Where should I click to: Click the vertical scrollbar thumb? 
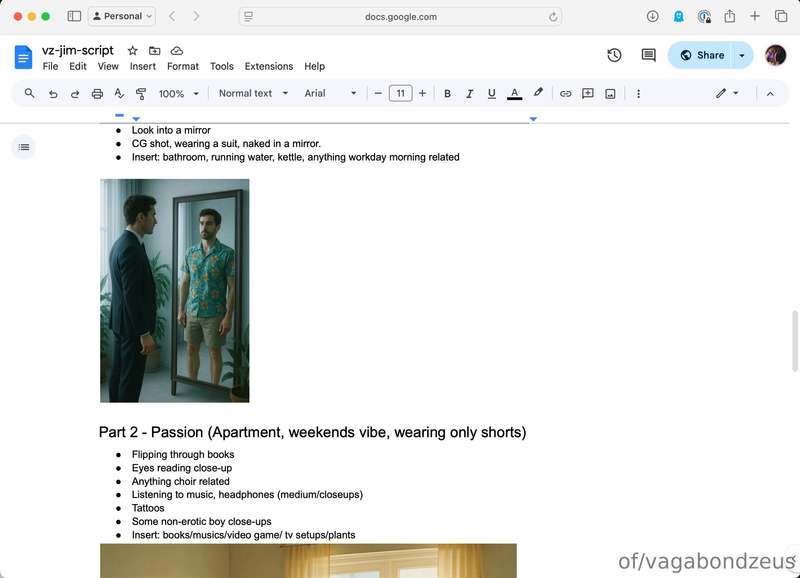(x=794, y=341)
